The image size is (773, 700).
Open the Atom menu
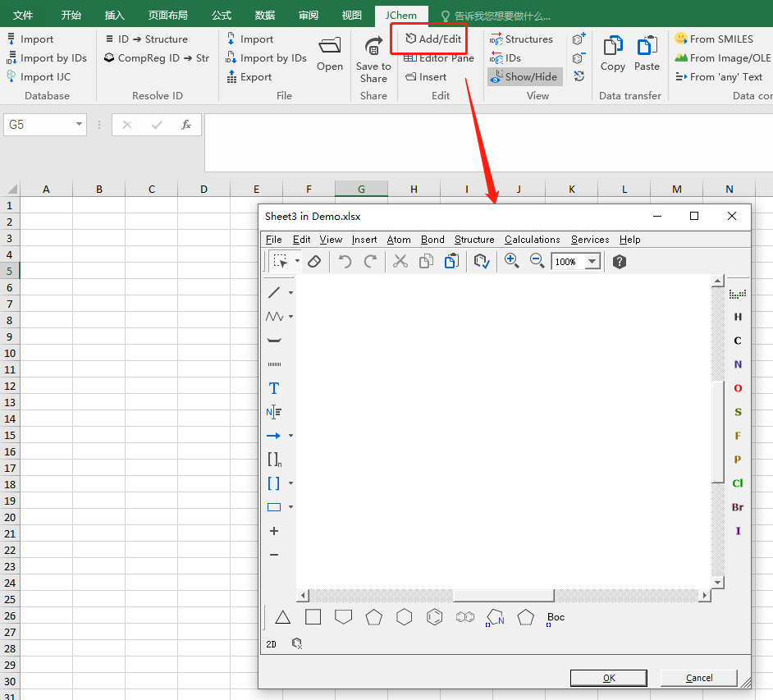pos(398,240)
